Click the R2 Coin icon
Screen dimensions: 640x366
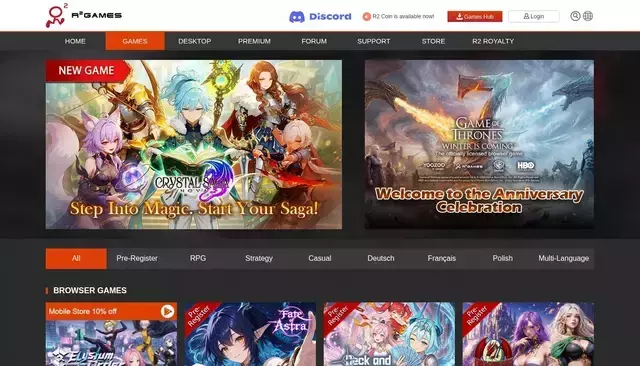tap(367, 17)
